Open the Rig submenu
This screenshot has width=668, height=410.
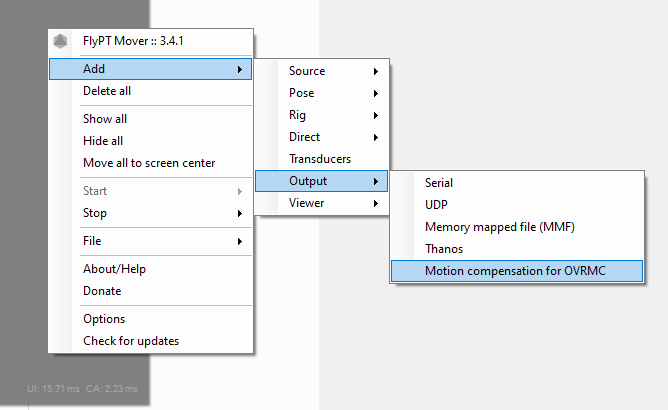pos(322,115)
